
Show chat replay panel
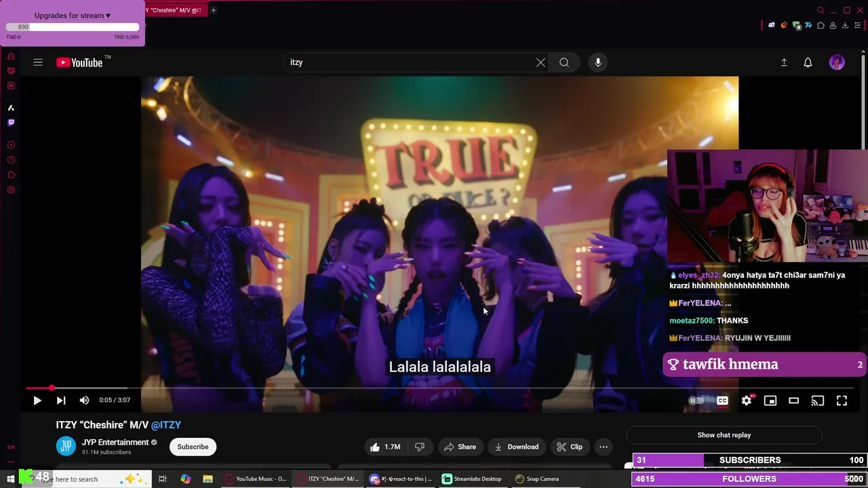point(724,435)
